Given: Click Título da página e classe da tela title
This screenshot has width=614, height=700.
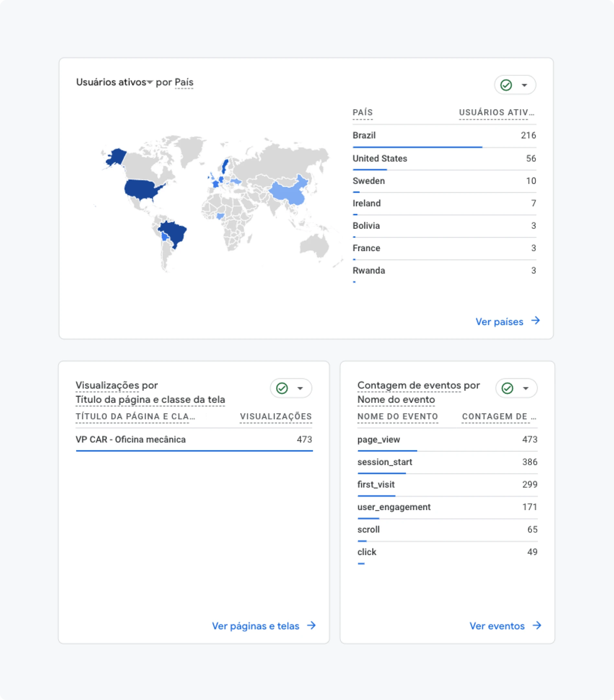Looking at the screenshot, I should (x=150, y=400).
